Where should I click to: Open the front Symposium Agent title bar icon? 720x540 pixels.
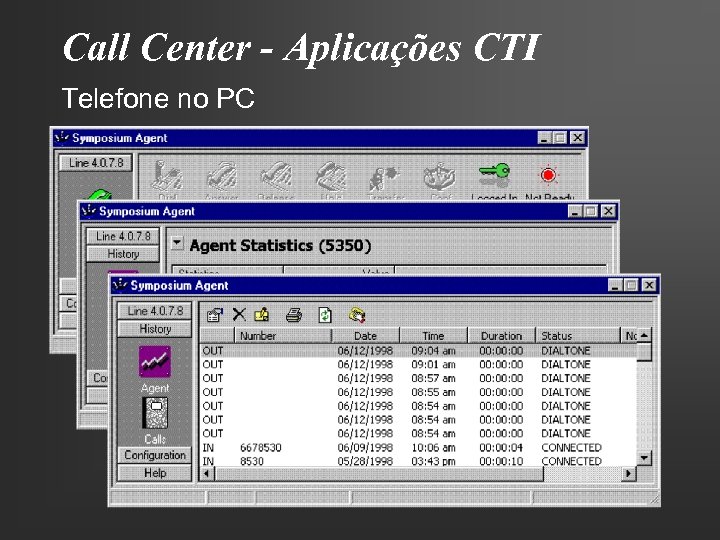[120, 285]
